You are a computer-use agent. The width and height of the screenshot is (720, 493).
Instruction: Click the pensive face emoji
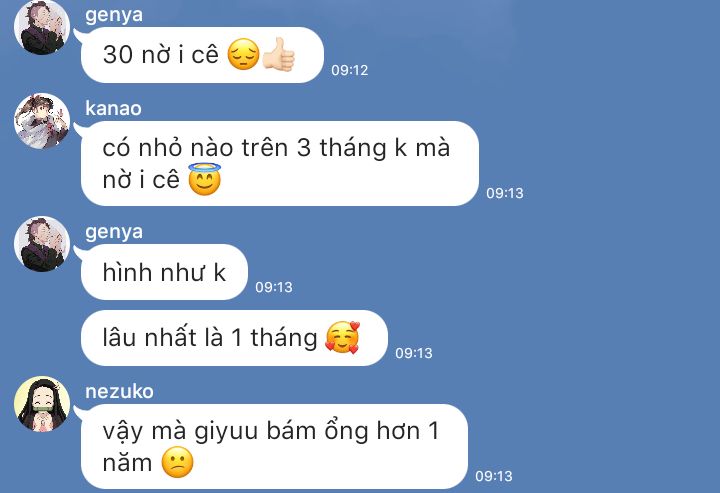click(243, 54)
